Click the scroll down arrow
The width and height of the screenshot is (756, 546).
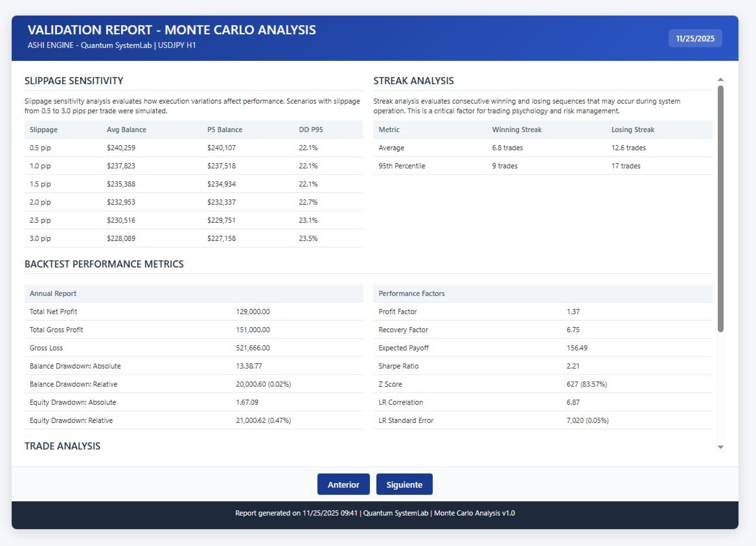click(x=720, y=447)
